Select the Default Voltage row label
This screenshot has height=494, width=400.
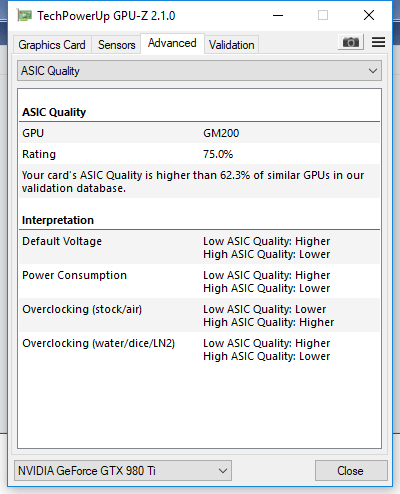[62, 241]
